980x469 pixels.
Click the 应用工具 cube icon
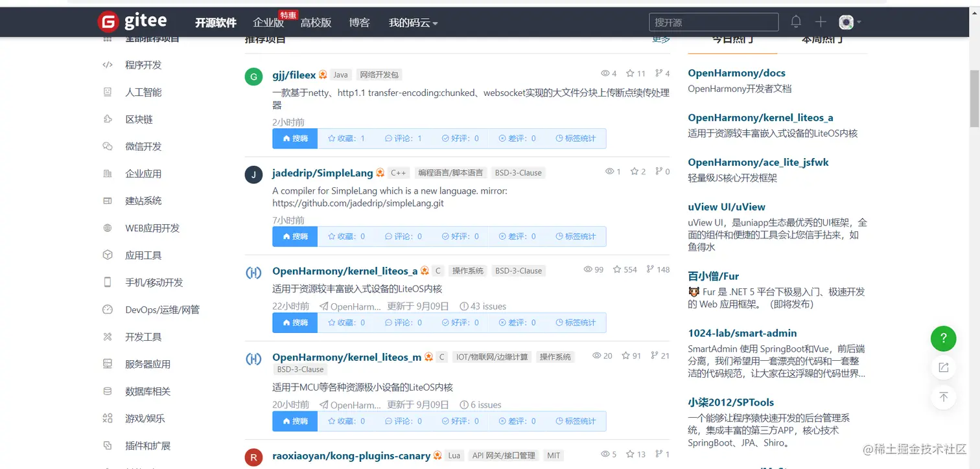click(x=108, y=255)
